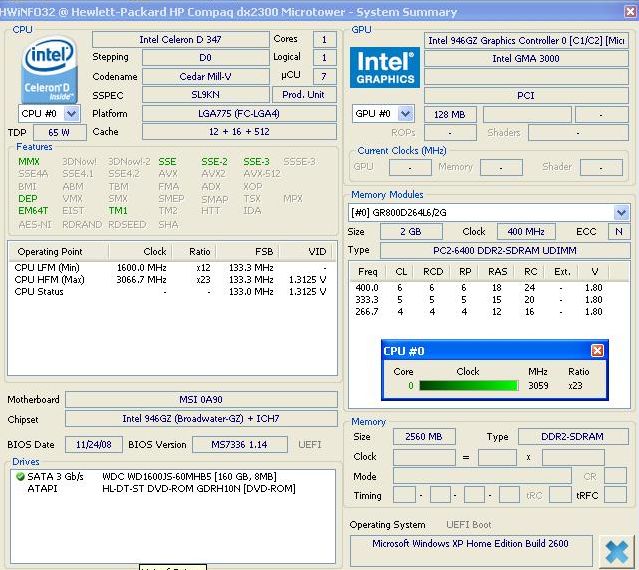Click the Intel GMA 3000 field
Viewport: 639px width, 570px height.
(526, 59)
